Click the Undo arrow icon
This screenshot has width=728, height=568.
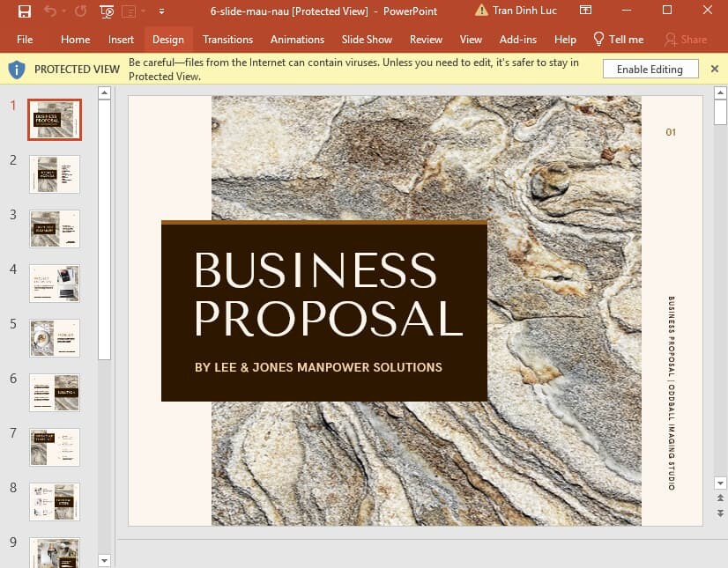tap(50, 11)
